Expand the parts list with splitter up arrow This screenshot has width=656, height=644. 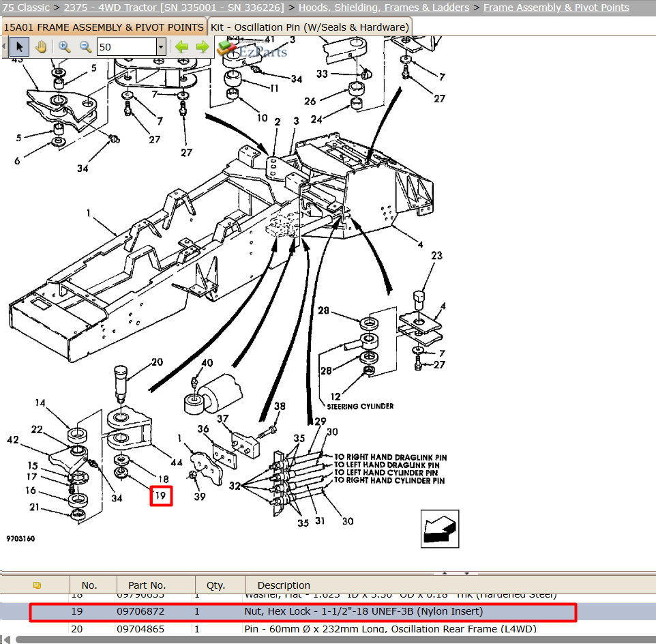[x=445, y=573]
